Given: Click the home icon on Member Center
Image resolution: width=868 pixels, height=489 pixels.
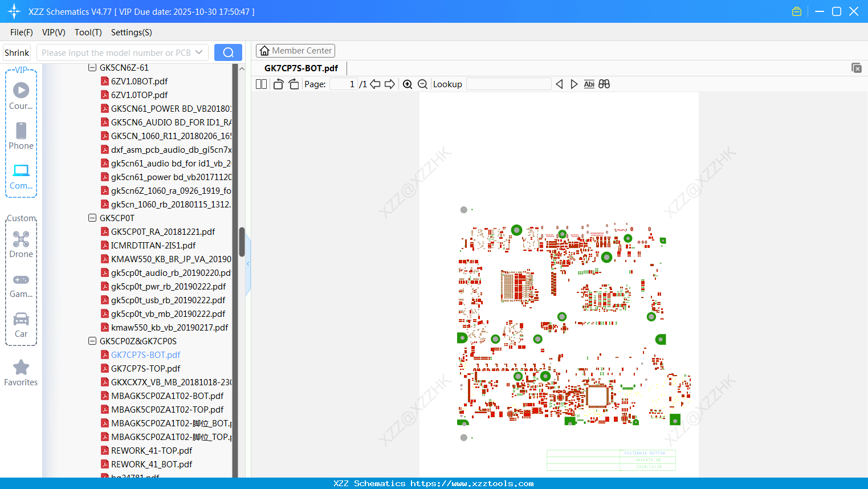Looking at the screenshot, I should click(x=264, y=51).
